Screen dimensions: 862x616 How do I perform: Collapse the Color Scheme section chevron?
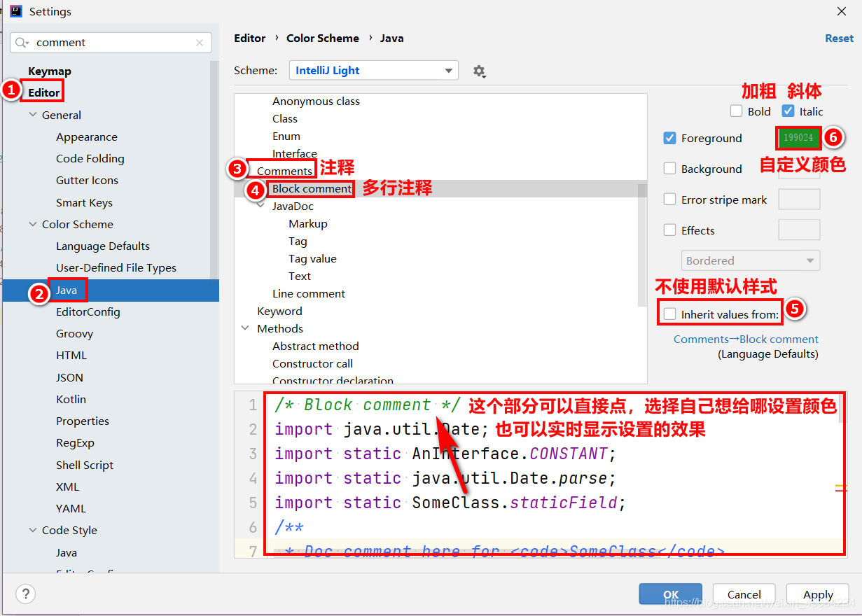click(x=33, y=224)
